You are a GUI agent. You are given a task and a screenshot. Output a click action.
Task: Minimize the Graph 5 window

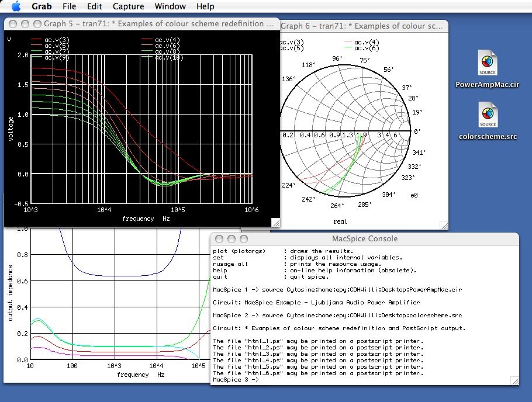click(x=25, y=24)
